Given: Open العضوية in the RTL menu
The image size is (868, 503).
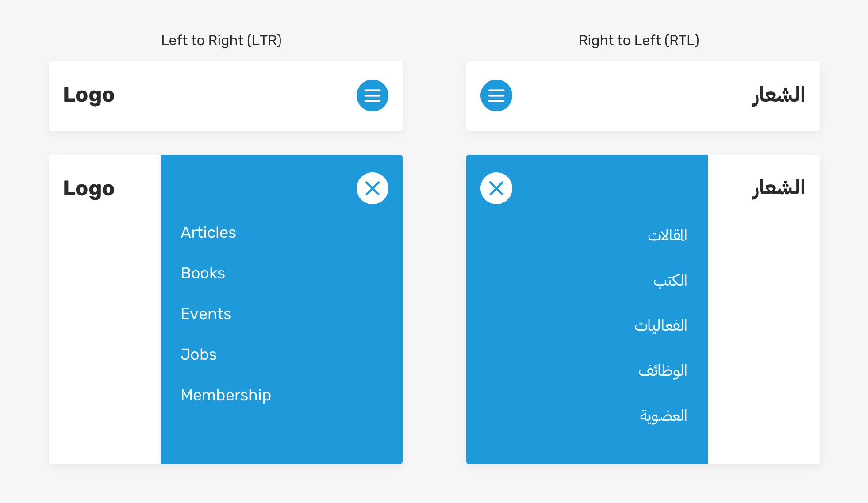Looking at the screenshot, I should pos(663,415).
